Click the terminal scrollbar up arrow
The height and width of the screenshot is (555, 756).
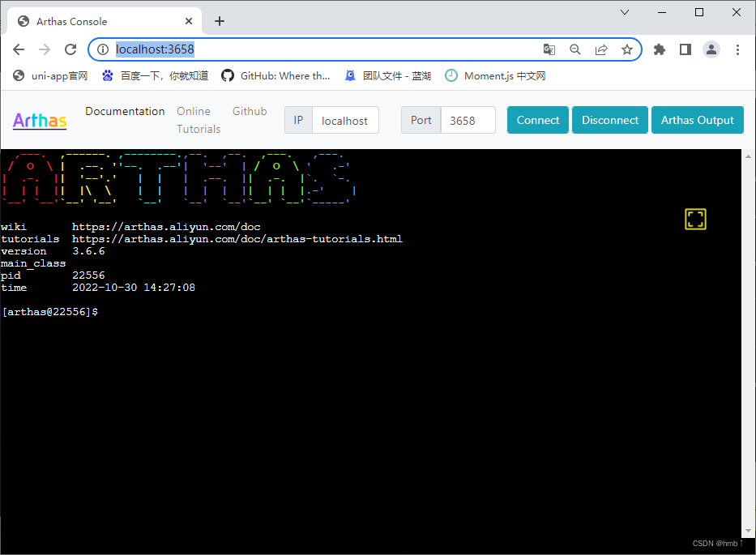coord(748,156)
